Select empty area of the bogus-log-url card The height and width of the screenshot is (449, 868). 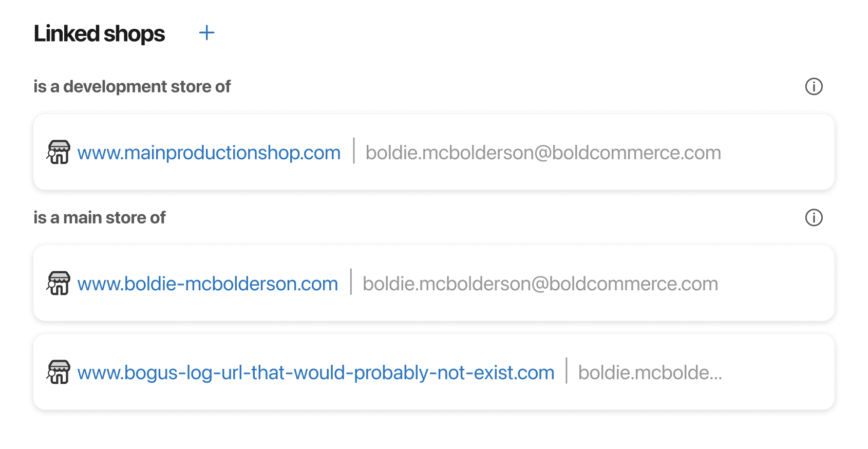(778, 372)
